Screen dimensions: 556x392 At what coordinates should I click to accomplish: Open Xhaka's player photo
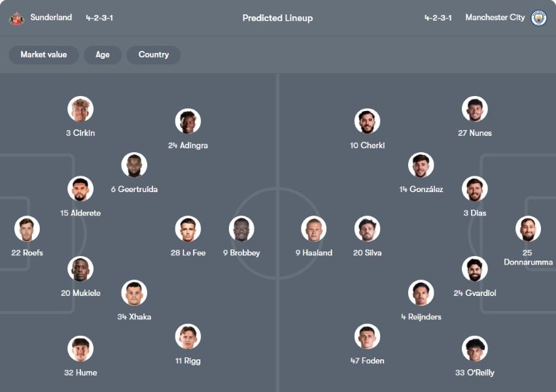point(134,293)
